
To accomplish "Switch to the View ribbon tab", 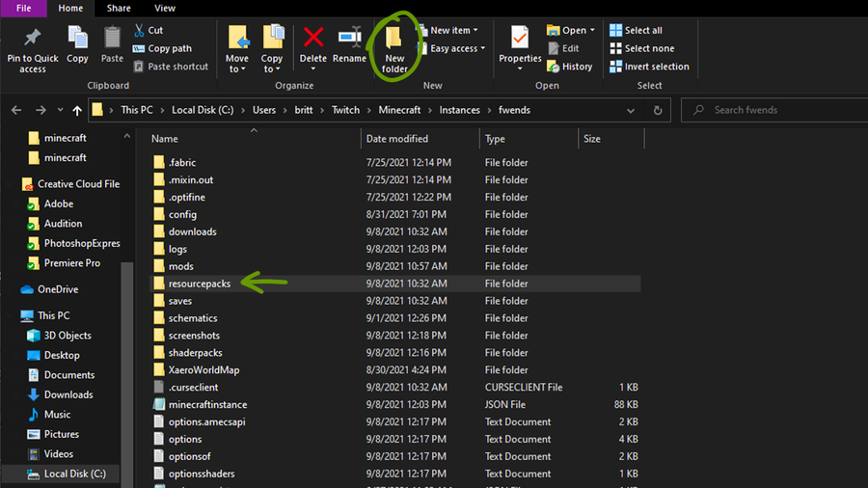I will [x=164, y=9].
